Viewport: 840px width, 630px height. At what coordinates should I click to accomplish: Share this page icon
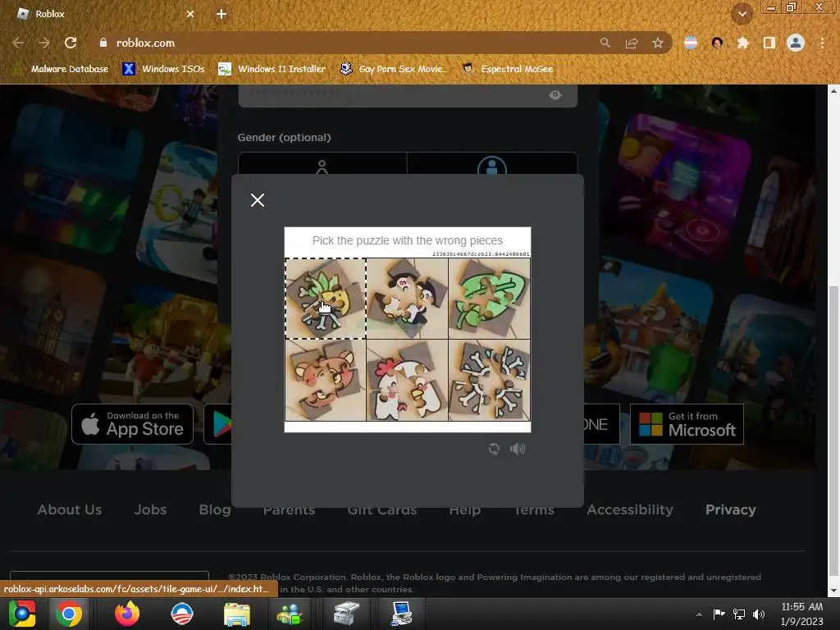click(x=632, y=43)
